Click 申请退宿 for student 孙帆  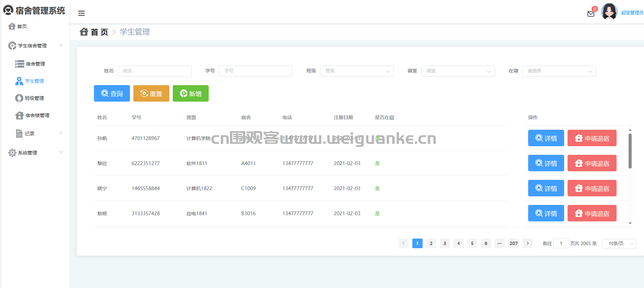[592, 138]
